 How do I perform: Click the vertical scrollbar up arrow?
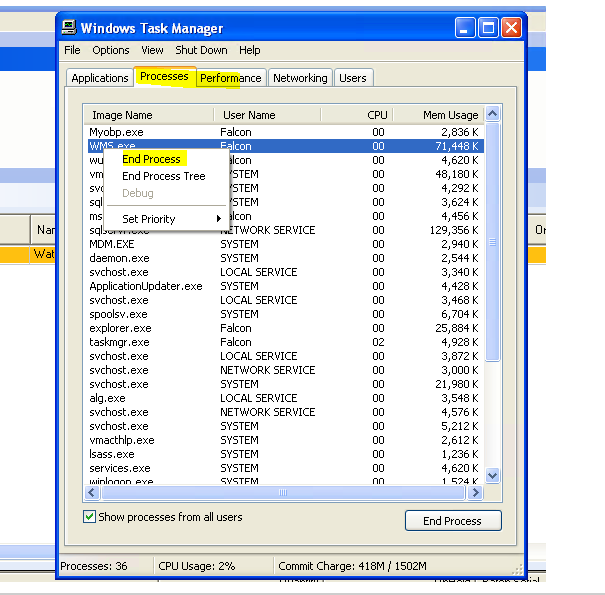493,114
